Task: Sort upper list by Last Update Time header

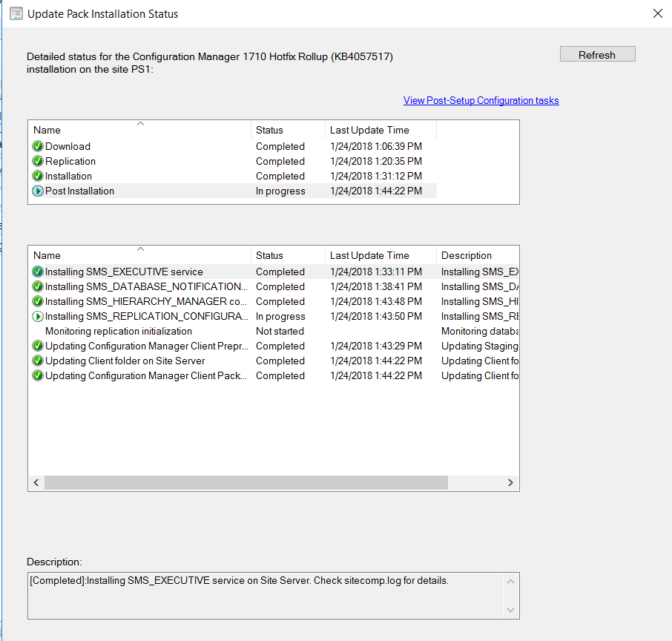Action: (381, 130)
